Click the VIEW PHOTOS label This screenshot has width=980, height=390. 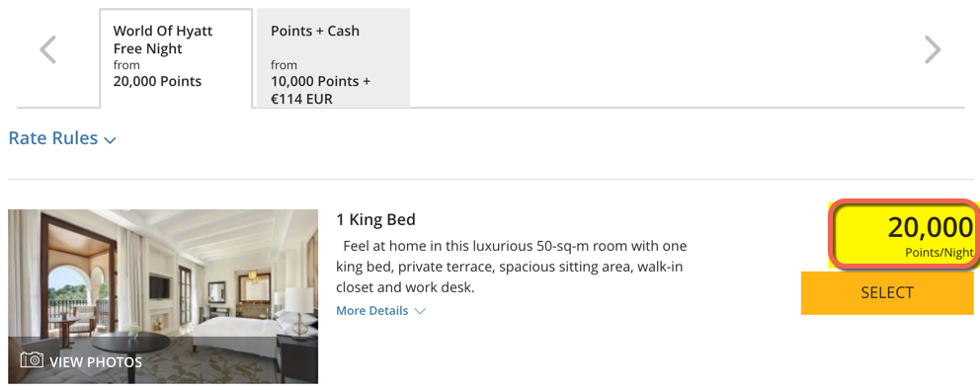pos(96,362)
